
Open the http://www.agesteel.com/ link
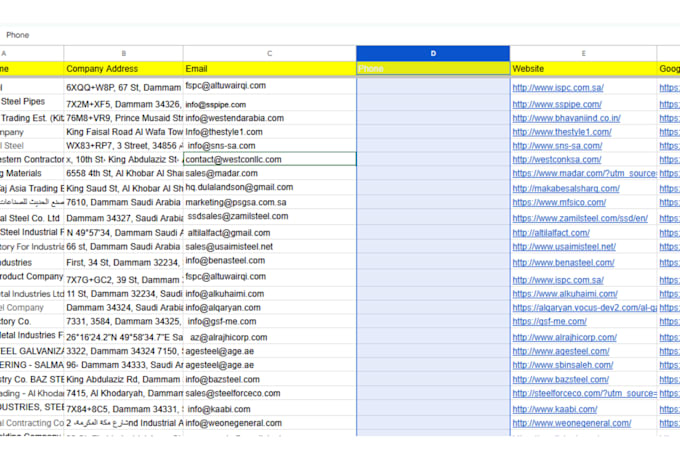[x=561, y=351]
